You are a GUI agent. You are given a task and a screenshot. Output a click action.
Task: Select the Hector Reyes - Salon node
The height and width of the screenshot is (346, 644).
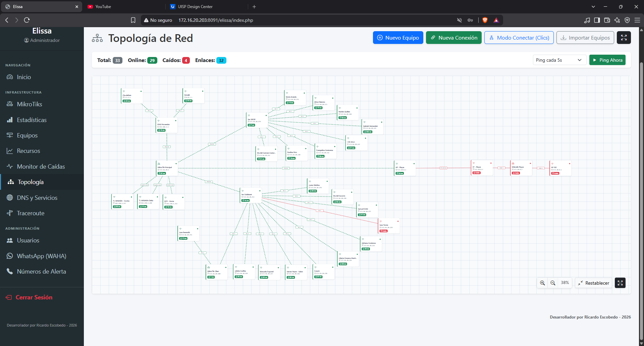click(296, 272)
